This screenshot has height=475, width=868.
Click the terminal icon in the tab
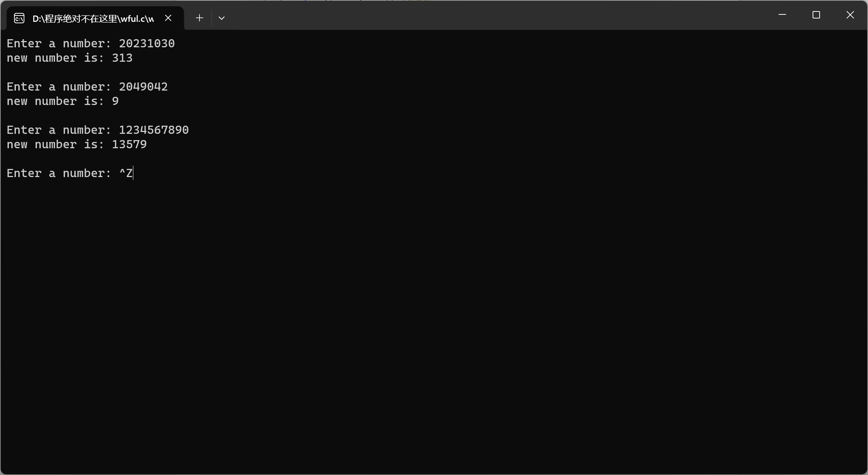19,18
